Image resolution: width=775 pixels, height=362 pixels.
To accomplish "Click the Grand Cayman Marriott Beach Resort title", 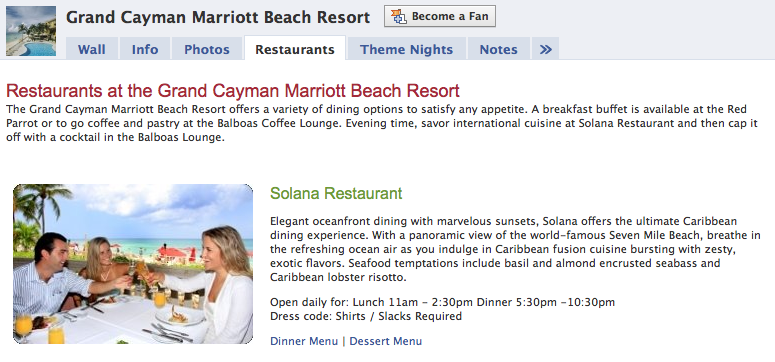I will tap(218, 17).
